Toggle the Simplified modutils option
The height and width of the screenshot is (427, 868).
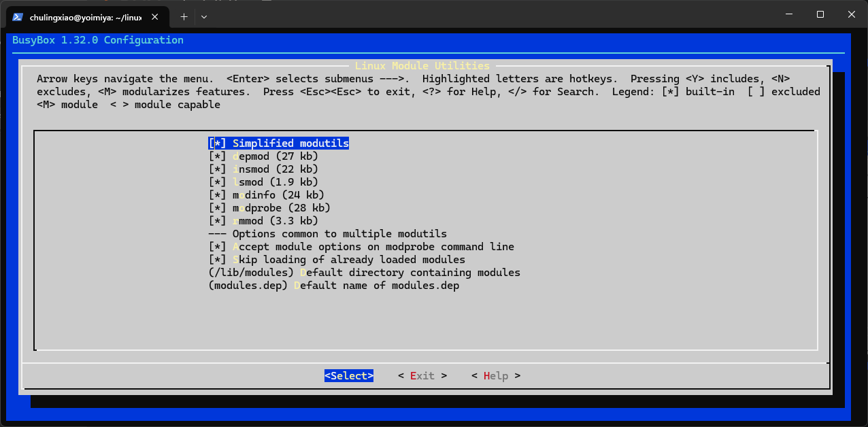279,143
